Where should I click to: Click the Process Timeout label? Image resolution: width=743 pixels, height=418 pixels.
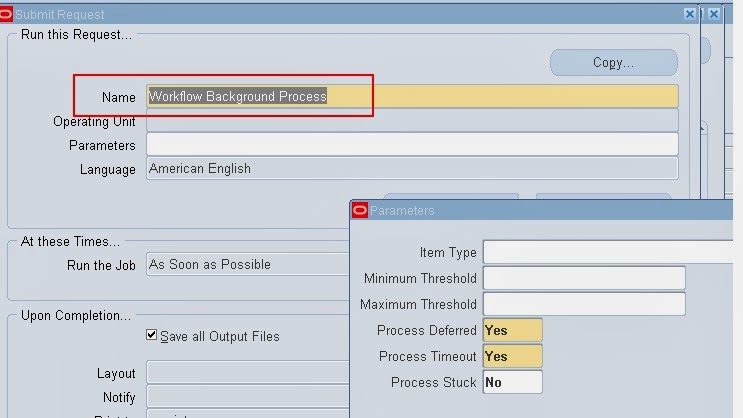click(427, 356)
